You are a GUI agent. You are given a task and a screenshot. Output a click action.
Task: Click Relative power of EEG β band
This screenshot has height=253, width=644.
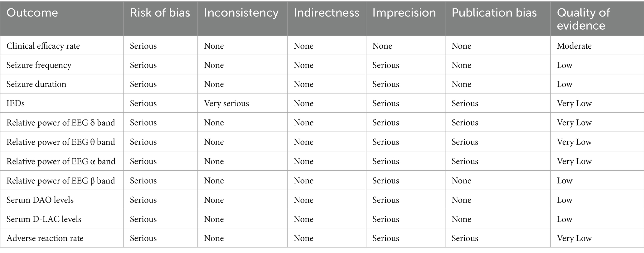61,181
